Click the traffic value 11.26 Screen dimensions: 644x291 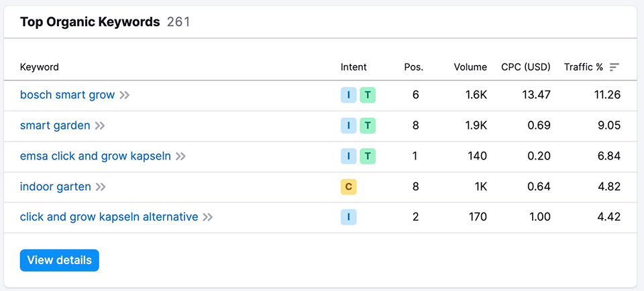pos(607,95)
